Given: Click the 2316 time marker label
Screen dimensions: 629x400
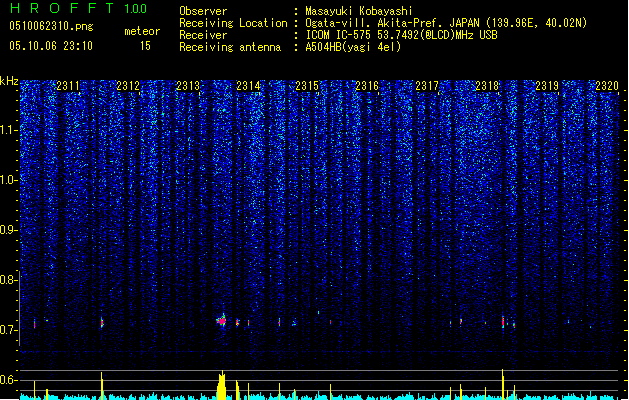Looking at the screenshot, I should [367, 85].
